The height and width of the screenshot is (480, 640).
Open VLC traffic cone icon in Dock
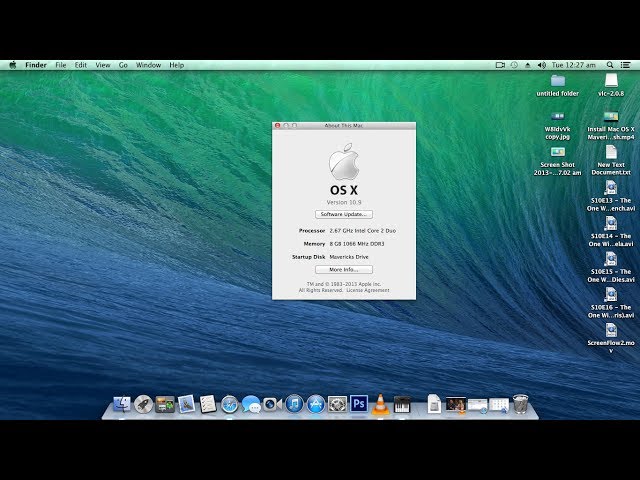pos(380,404)
